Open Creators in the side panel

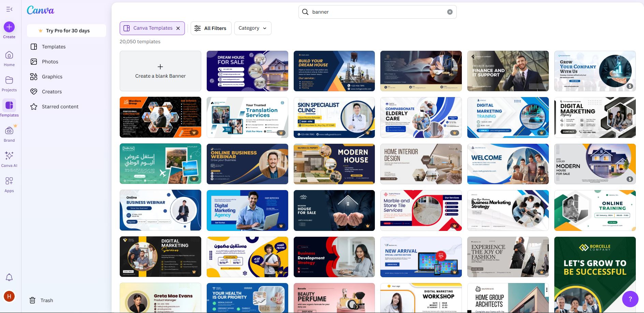[52, 92]
